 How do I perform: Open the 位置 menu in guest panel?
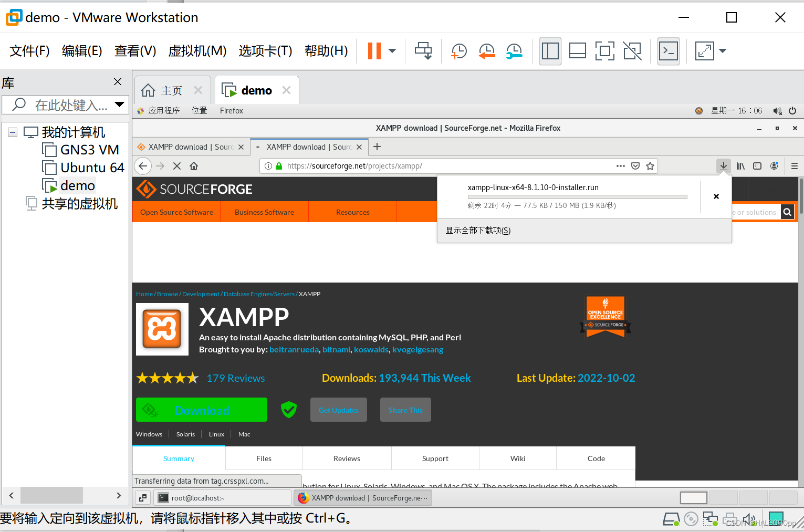coord(200,110)
